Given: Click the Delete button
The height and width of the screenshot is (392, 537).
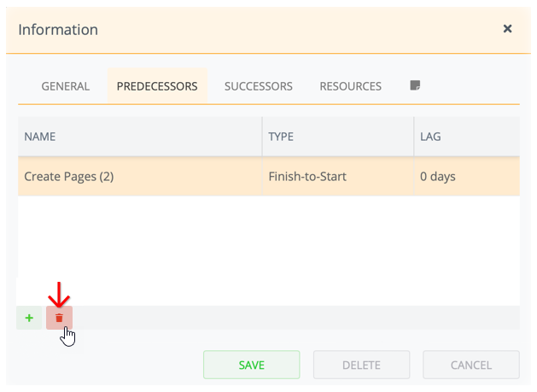Looking at the screenshot, I should coord(361,365).
